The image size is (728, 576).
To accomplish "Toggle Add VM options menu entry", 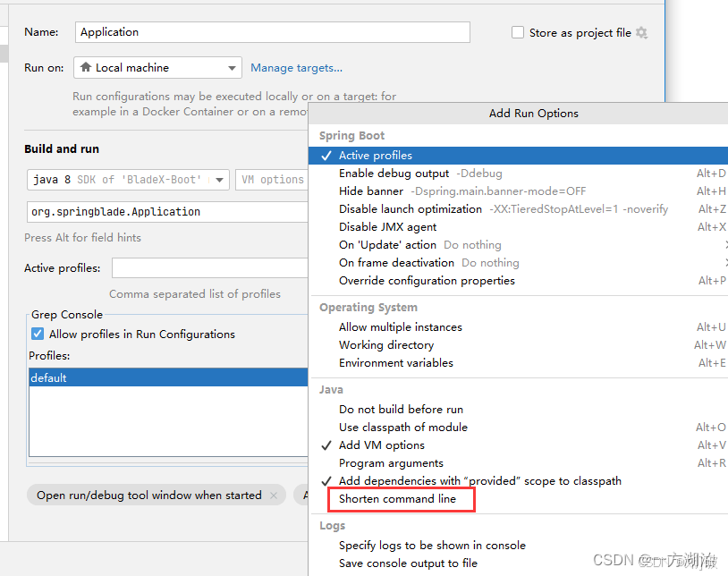I will [x=518, y=445].
